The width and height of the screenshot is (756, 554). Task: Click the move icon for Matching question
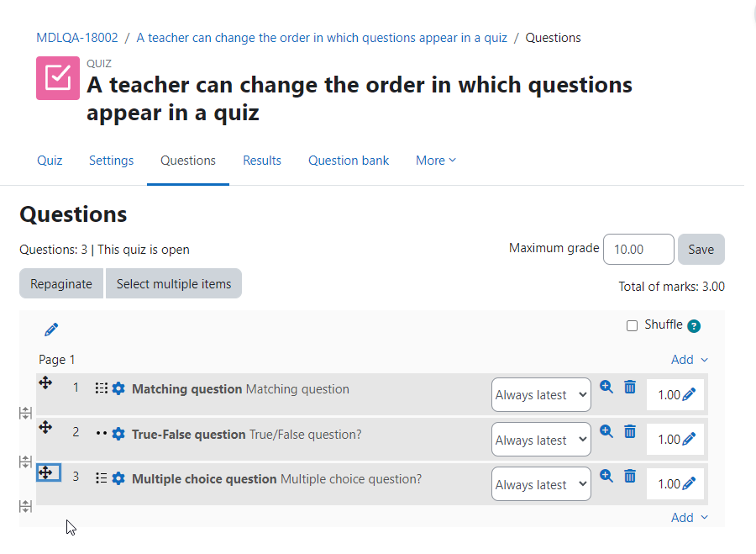(x=45, y=383)
